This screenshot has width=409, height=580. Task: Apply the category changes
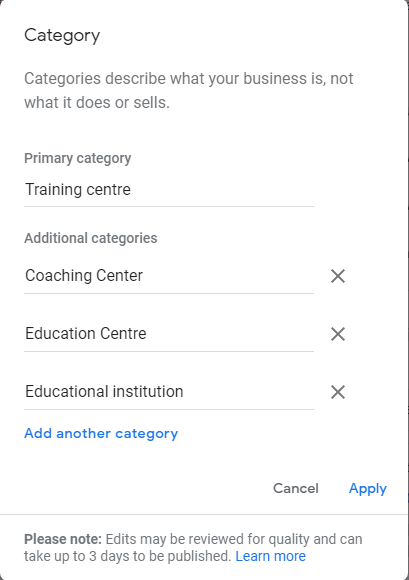pyautogui.click(x=368, y=489)
